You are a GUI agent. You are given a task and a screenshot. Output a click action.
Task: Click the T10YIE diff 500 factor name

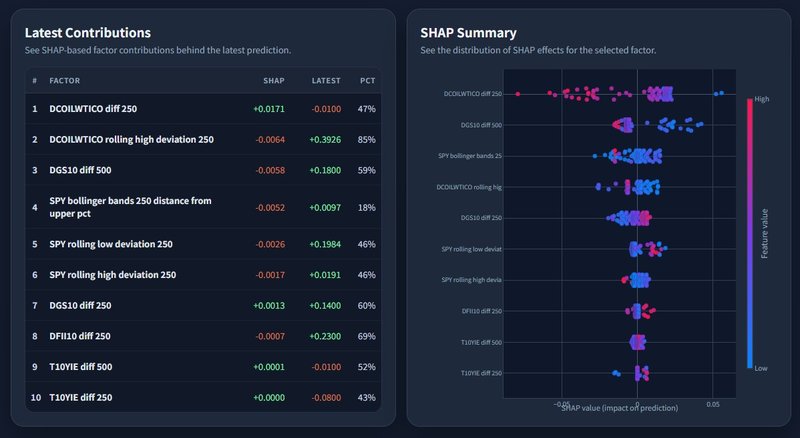81,367
